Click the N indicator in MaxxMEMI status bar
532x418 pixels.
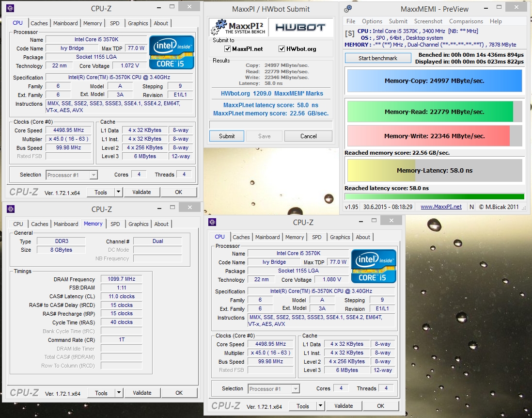(471, 207)
